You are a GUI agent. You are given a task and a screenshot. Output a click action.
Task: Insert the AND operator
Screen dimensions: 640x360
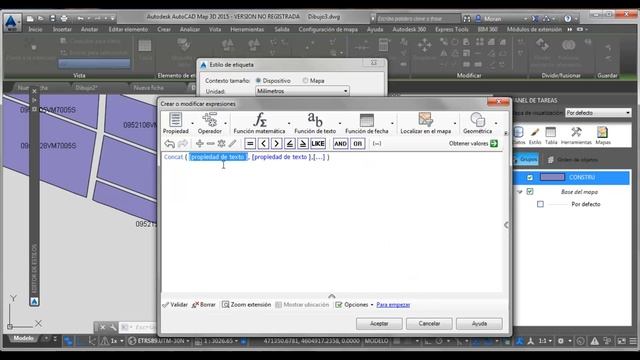[x=340, y=144]
